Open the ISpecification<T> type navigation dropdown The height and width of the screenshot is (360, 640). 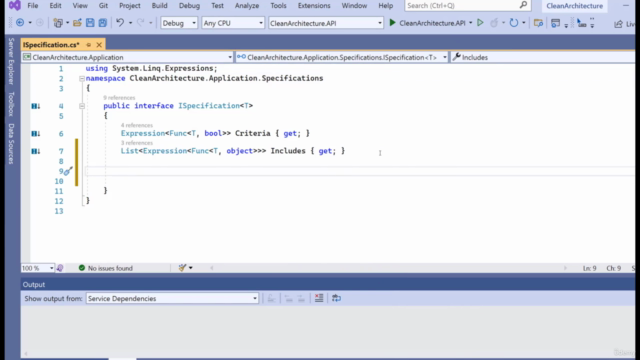pyautogui.click(x=342, y=57)
